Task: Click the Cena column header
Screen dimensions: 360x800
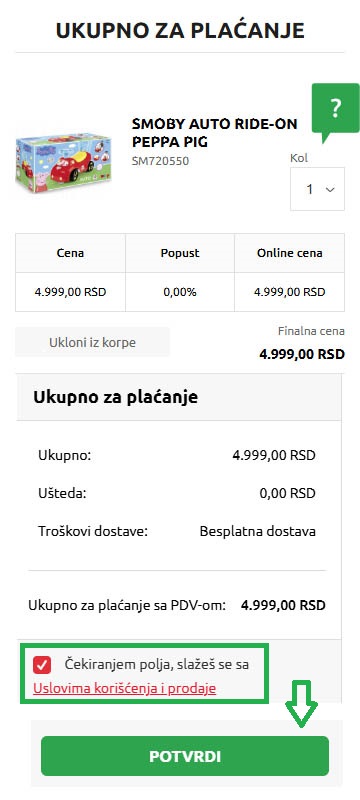Action: tap(70, 253)
